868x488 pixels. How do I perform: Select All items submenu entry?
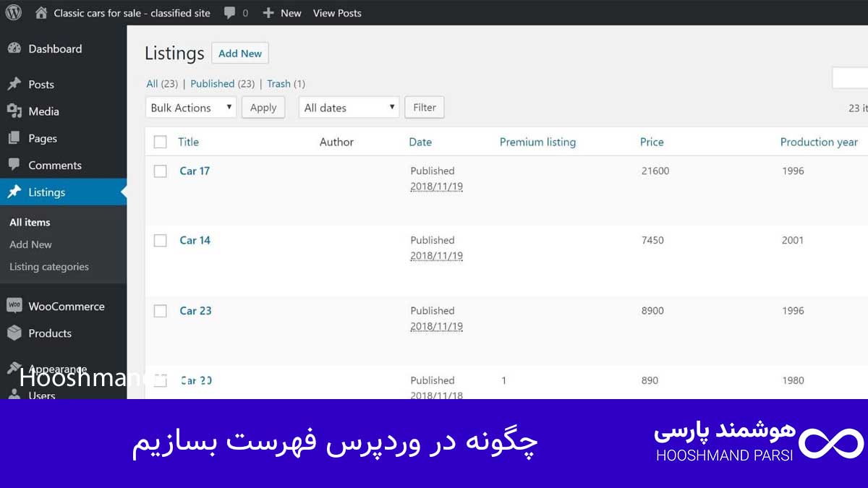coord(30,222)
